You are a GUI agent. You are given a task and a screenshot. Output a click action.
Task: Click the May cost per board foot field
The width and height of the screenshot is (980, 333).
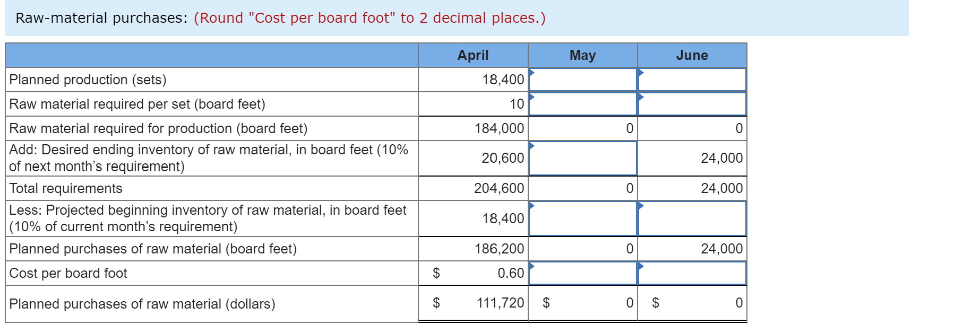point(582,273)
